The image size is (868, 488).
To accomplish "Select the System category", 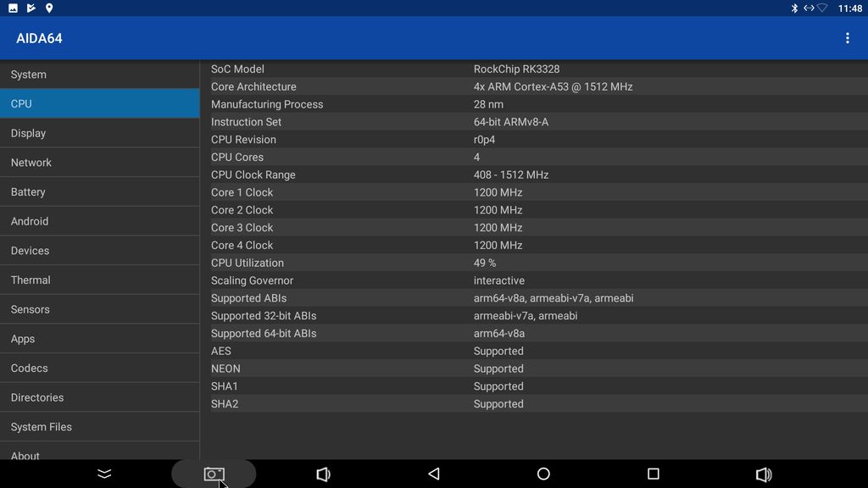I will coord(99,75).
